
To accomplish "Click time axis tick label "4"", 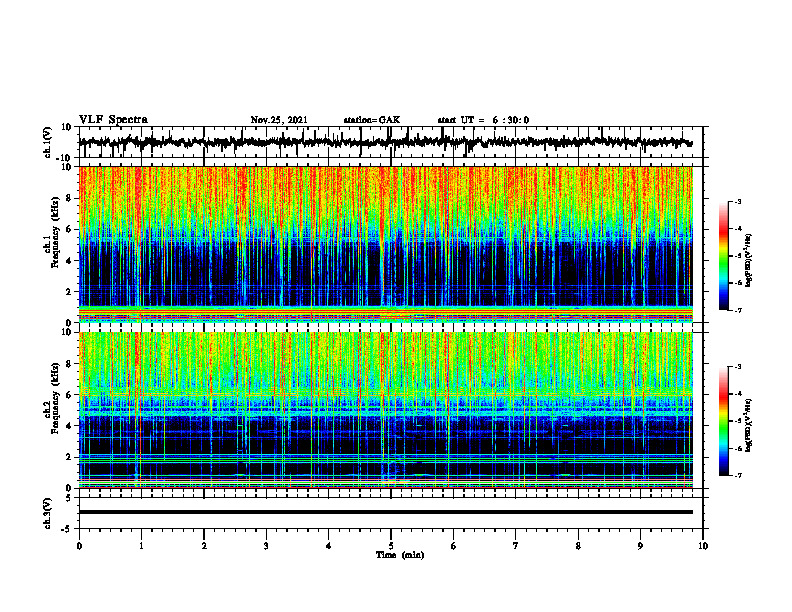I will 329,546.
